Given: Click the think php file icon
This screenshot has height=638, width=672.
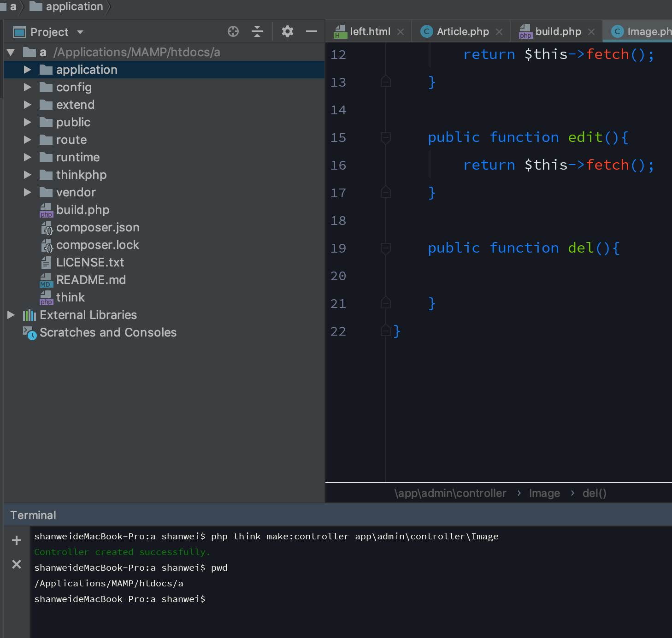Looking at the screenshot, I should [46, 298].
